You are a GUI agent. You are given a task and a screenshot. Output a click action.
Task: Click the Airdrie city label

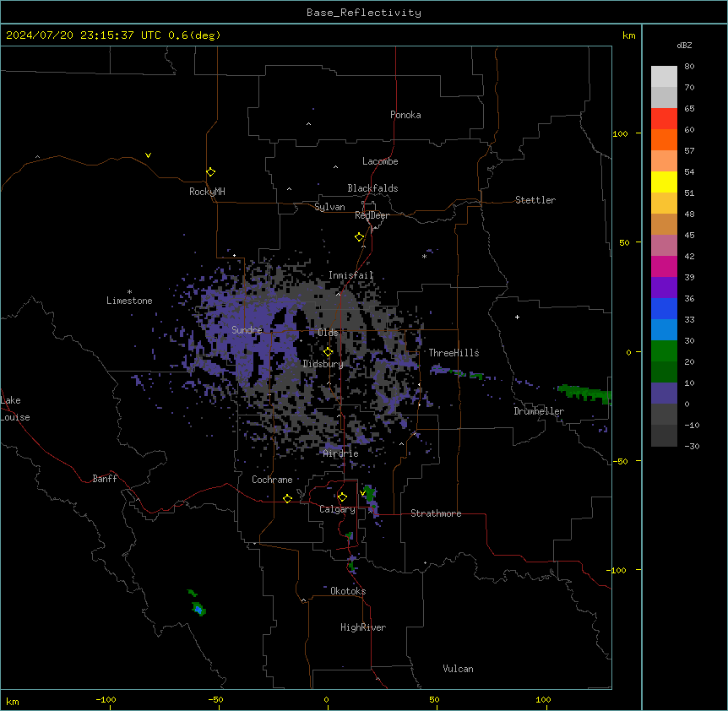[340, 453]
